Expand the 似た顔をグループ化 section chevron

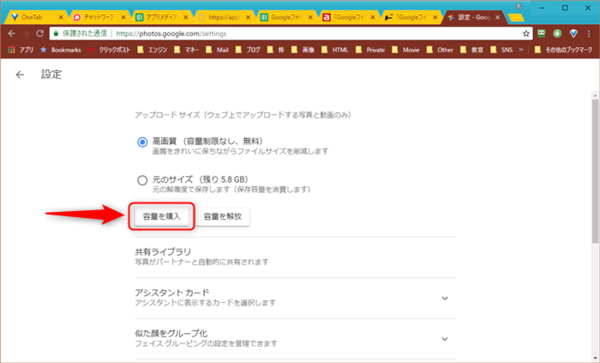[445, 339]
